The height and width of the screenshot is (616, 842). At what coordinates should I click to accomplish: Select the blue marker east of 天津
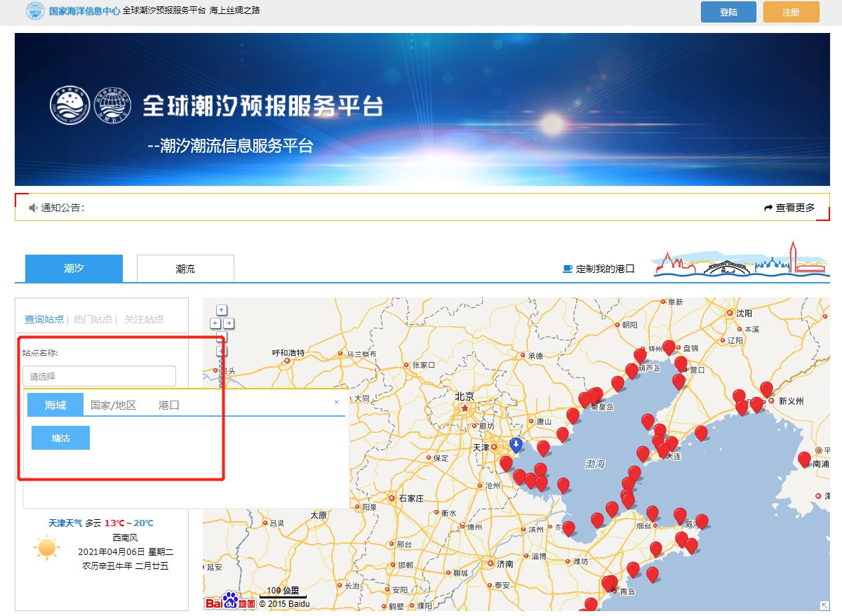pyautogui.click(x=516, y=445)
